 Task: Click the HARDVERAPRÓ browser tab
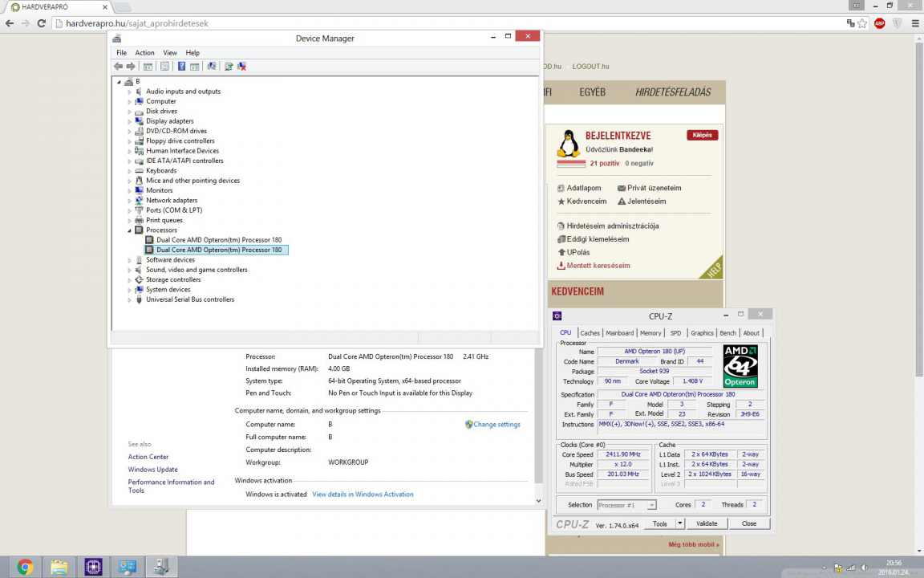(x=58, y=7)
